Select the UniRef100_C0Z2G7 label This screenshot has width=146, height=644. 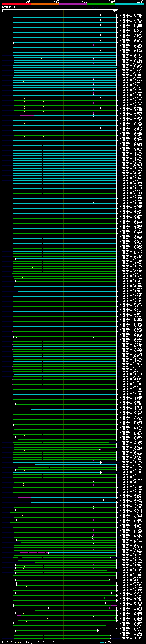tap(131, 48)
